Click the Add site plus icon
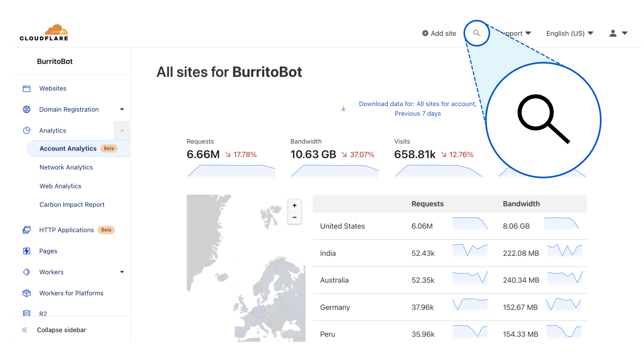 (x=425, y=33)
